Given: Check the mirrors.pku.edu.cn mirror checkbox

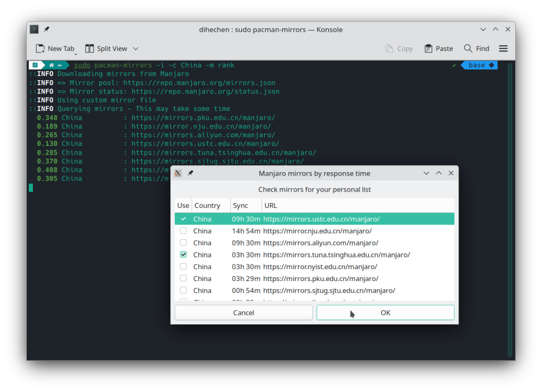Looking at the screenshot, I should click(183, 278).
